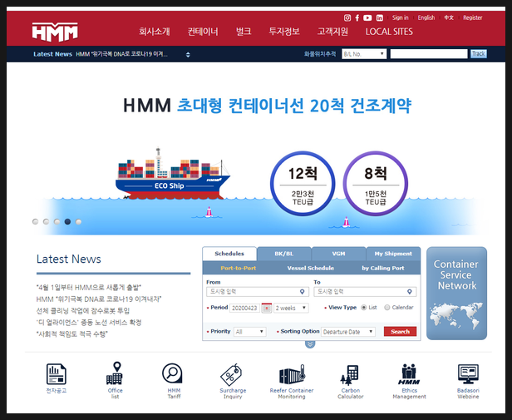The height and width of the screenshot is (420, 512).
Task: Open HMM Facebook page icon
Action: point(357,18)
